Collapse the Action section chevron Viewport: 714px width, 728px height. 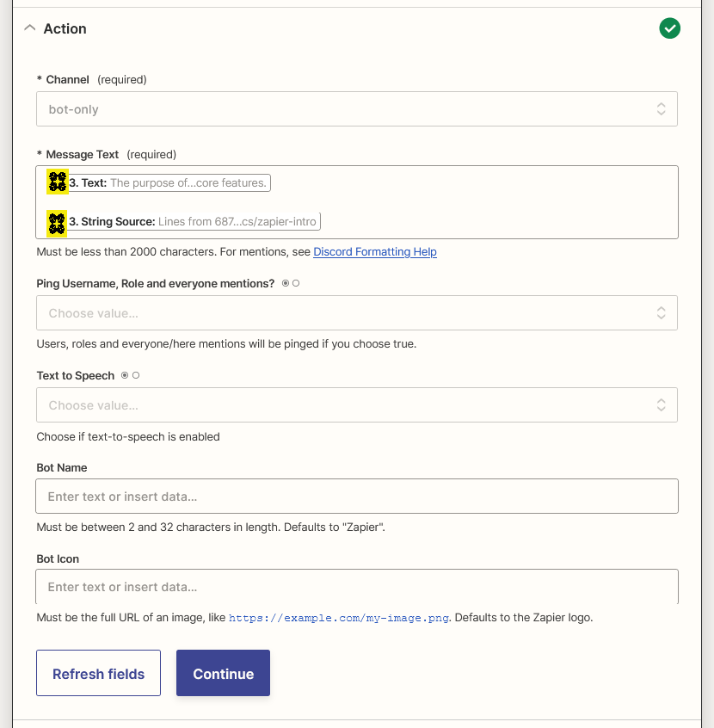(x=30, y=28)
